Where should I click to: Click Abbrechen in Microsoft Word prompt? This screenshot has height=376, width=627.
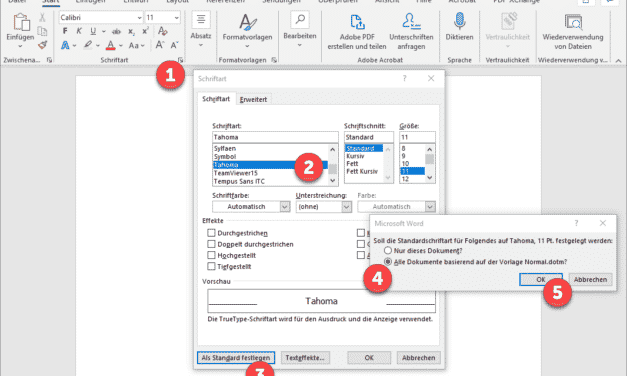point(590,280)
